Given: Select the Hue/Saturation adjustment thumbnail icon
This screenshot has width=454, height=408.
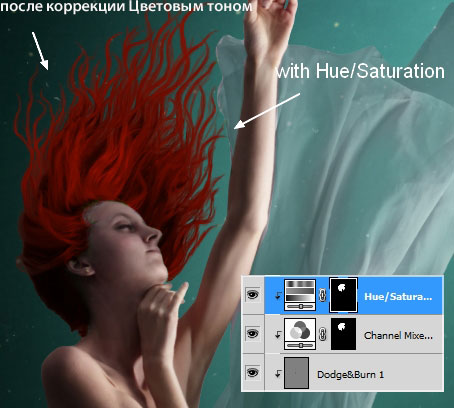Looking at the screenshot, I should (300, 295).
